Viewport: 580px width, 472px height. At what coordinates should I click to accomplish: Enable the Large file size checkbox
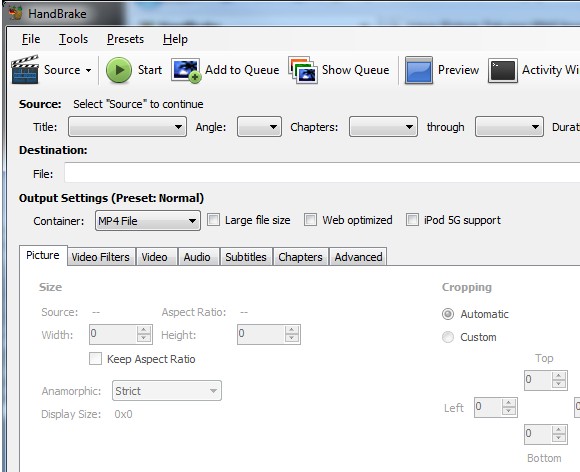pyautogui.click(x=213, y=220)
